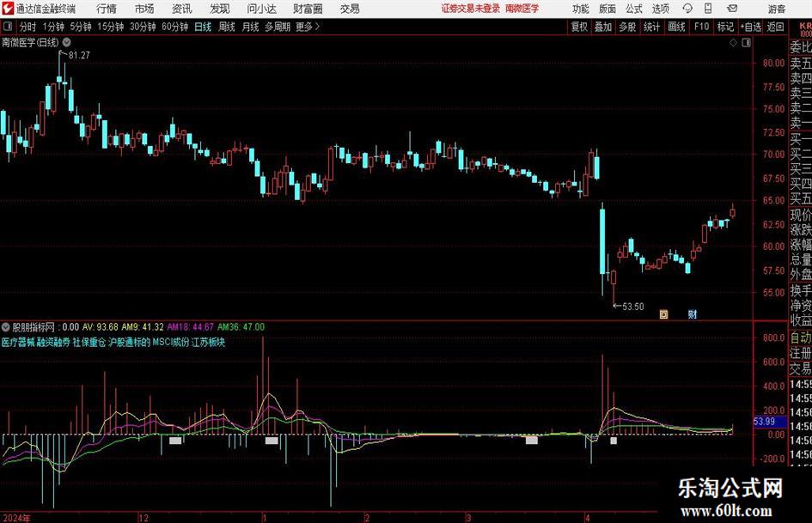Switch to the 15分钟 period tab
812x523 pixels.
[111, 27]
